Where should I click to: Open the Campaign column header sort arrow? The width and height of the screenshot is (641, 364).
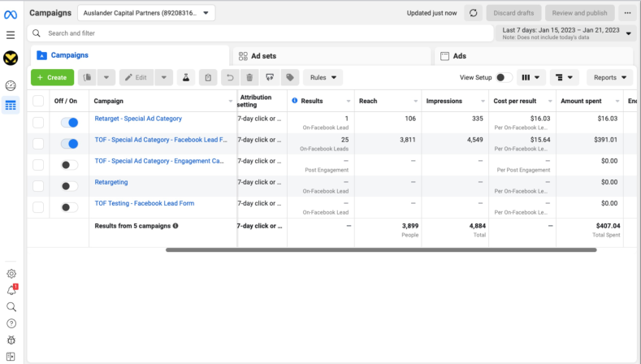click(x=230, y=101)
